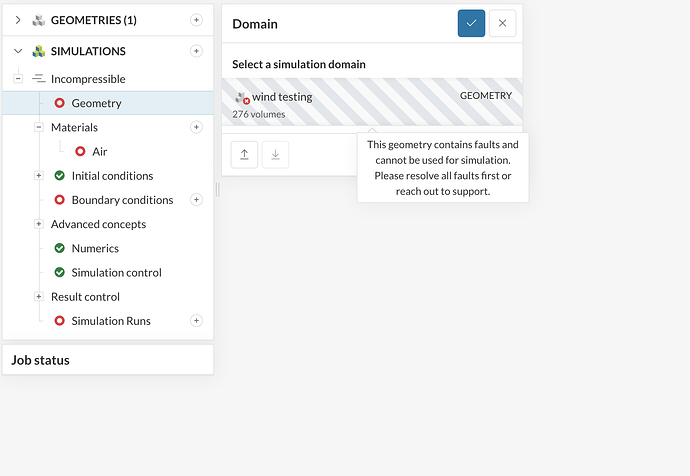The image size is (690, 476).
Task: Expand the Initial conditions node
Action: pos(39,176)
